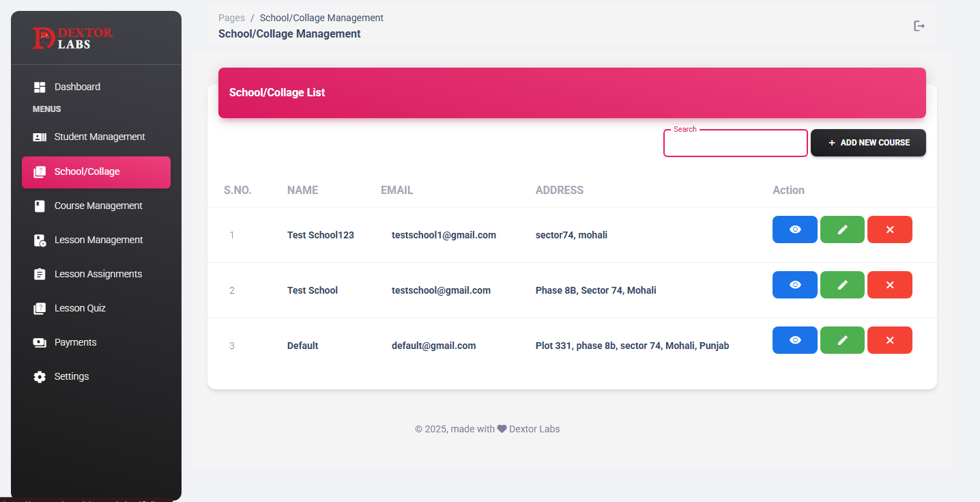
Task: Go to Student Management menu
Action: [x=99, y=137]
